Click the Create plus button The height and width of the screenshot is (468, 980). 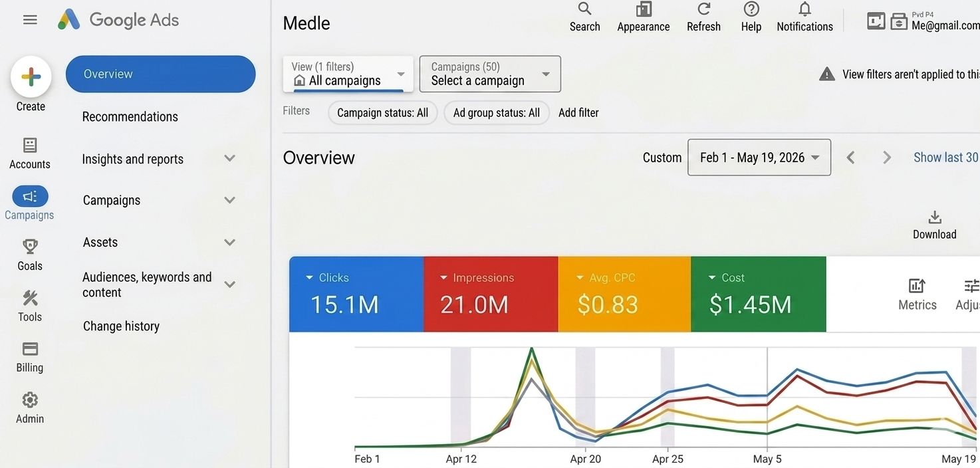coord(31,77)
